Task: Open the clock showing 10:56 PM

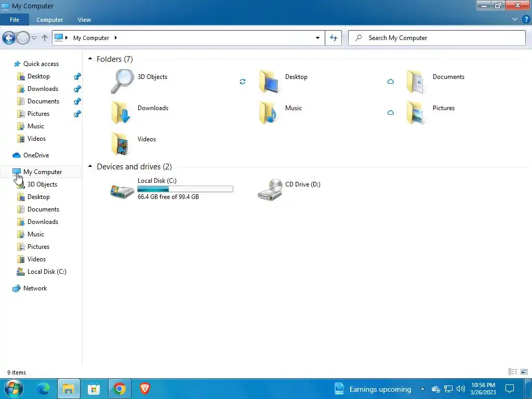Action: tap(483, 389)
